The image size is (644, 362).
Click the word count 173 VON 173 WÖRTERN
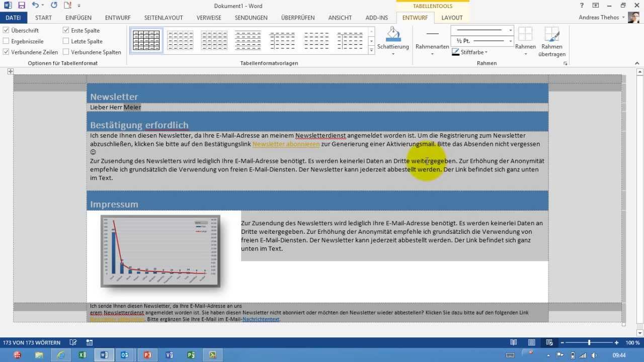pyautogui.click(x=32, y=342)
